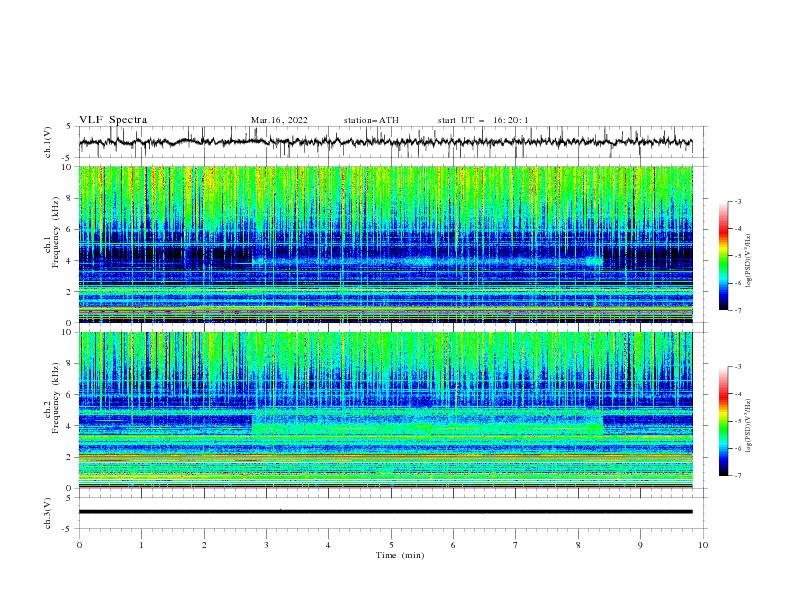Click the "8" kHz tick on ch.1 frequency axis
The width and height of the screenshot is (792, 612).
pos(70,198)
